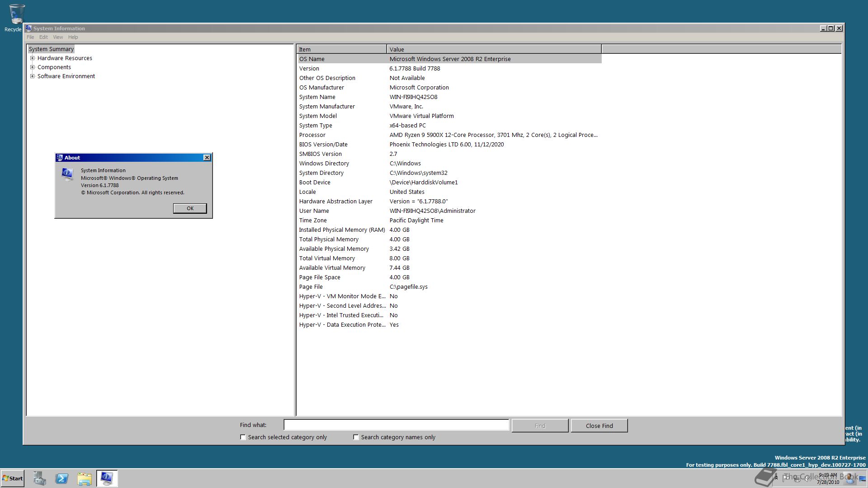Image resolution: width=868 pixels, height=488 pixels.
Task: Open the Action Center flag icon
Action: [786, 478]
